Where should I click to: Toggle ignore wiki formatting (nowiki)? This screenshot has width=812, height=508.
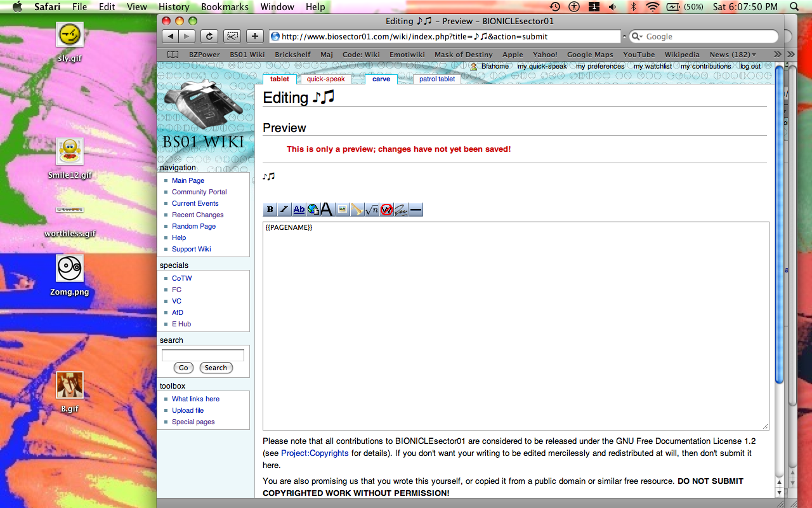point(386,210)
